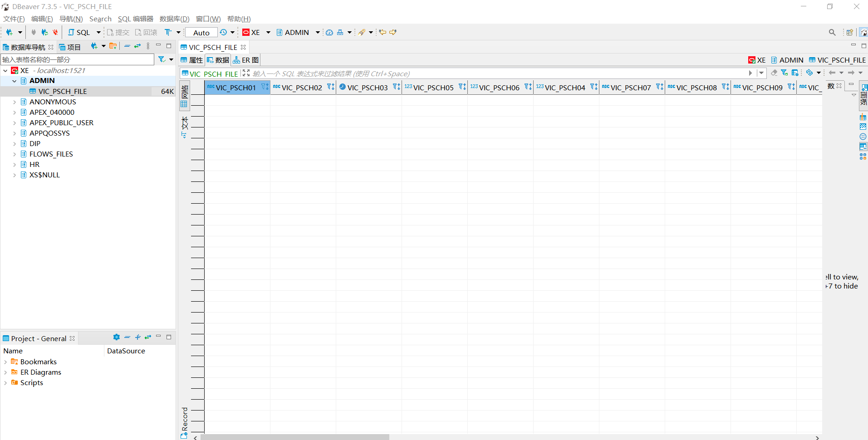Click the network/driver icon next to dashboard
The width and height of the screenshot is (868, 440).
click(340, 32)
